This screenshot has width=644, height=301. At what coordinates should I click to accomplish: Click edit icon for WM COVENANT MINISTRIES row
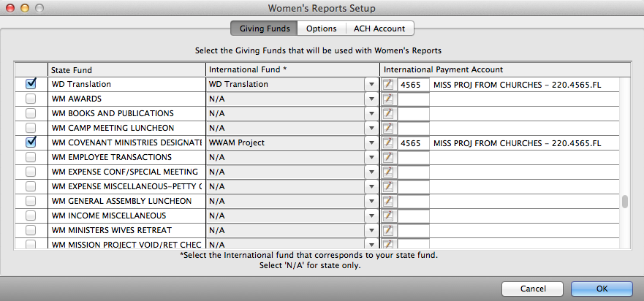tap(388, 143)
